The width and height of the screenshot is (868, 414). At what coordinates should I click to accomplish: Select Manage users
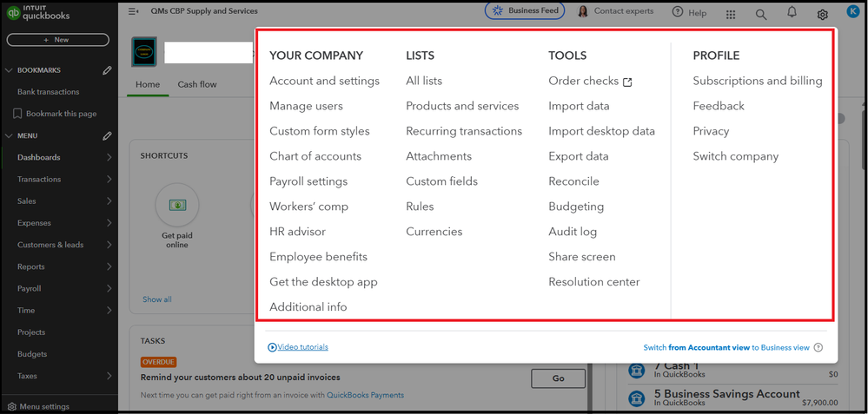pyautogui.click(x=306, y=106)
